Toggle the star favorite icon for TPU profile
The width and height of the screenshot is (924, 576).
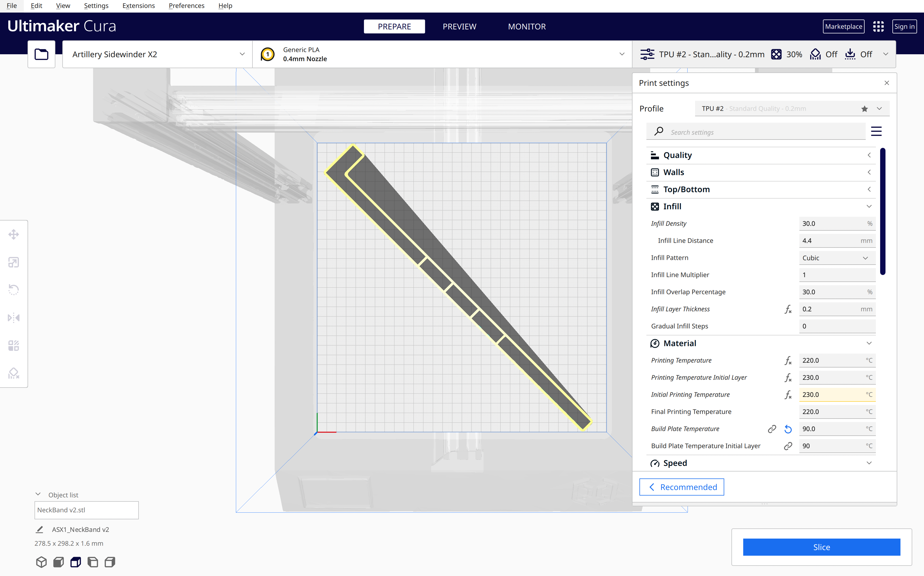coord(864,108)
